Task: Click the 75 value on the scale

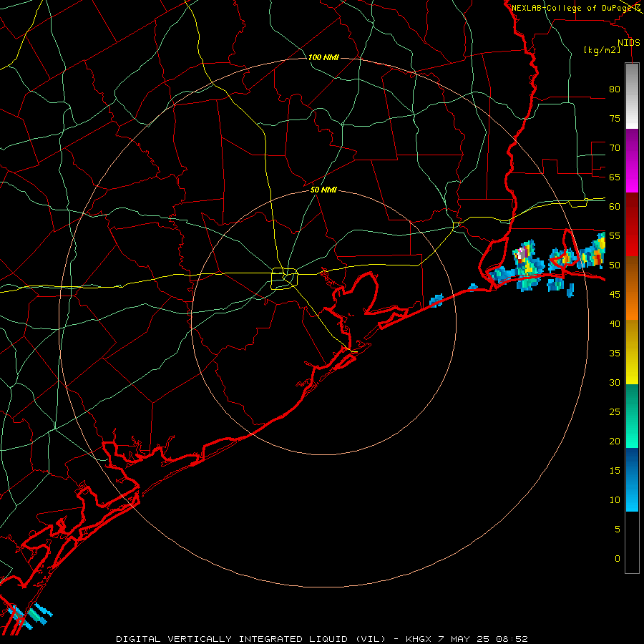Action: [x=615, y=118]
